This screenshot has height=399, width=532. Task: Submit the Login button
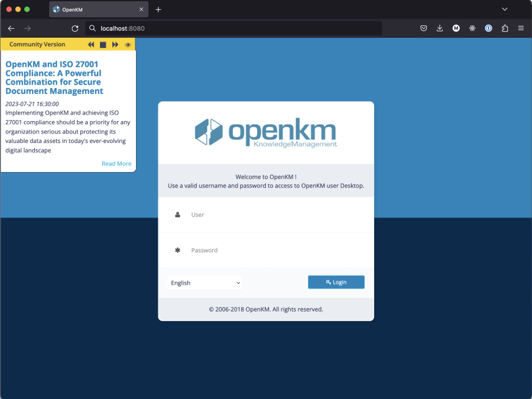(x=336, y=283)
